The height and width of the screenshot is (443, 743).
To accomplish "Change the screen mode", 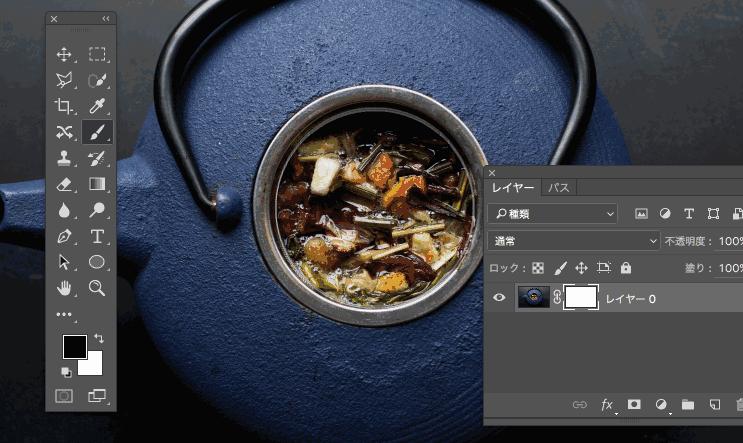I will [97, 396].
